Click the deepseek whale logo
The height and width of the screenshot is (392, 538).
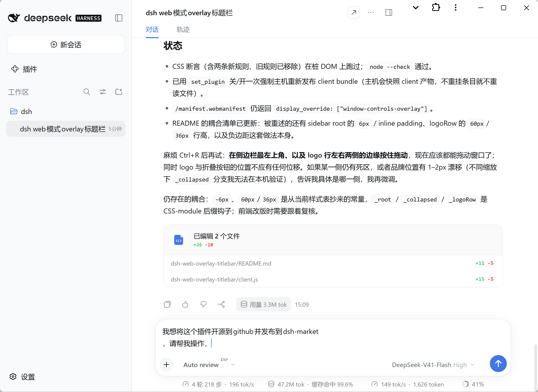[14, 18]
